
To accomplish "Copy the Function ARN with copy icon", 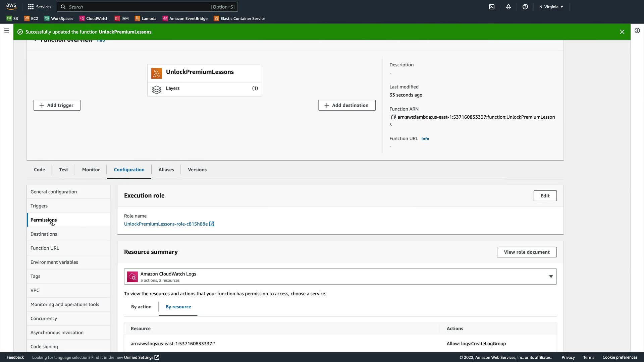I will (x=393, y=117).
